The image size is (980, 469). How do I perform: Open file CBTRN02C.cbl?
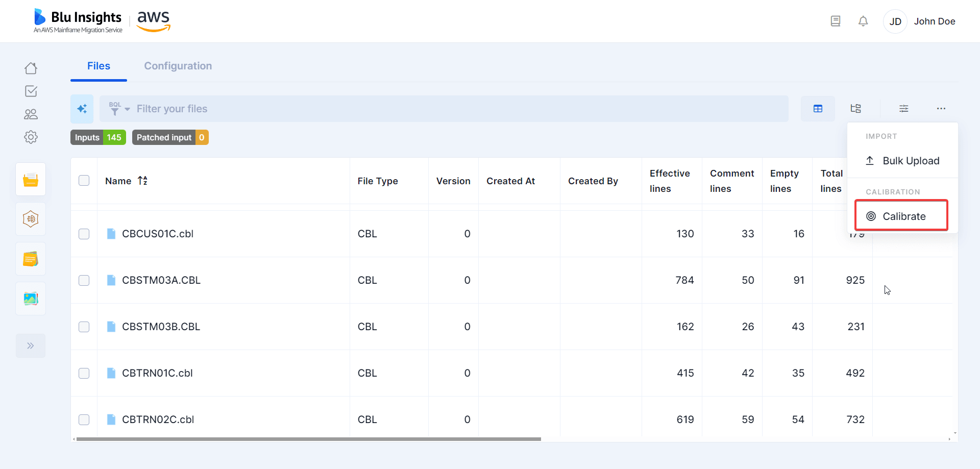pyautogui.click(x=158, y=419)
